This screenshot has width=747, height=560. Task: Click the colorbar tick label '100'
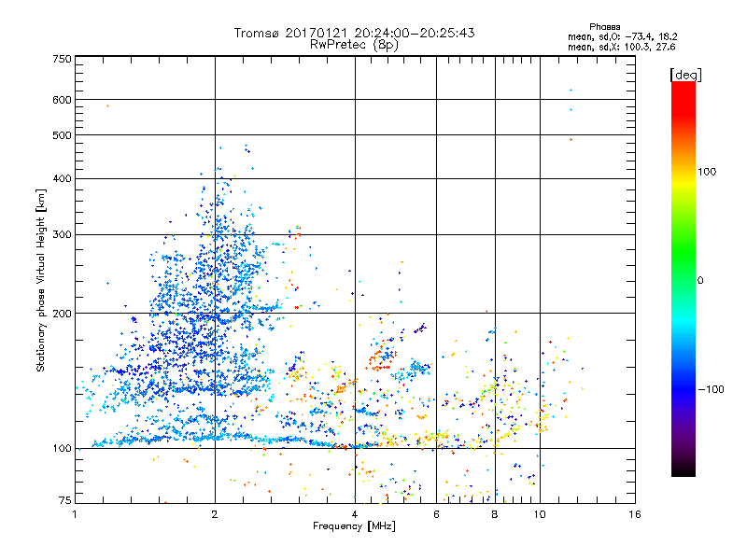click(707, 172)
